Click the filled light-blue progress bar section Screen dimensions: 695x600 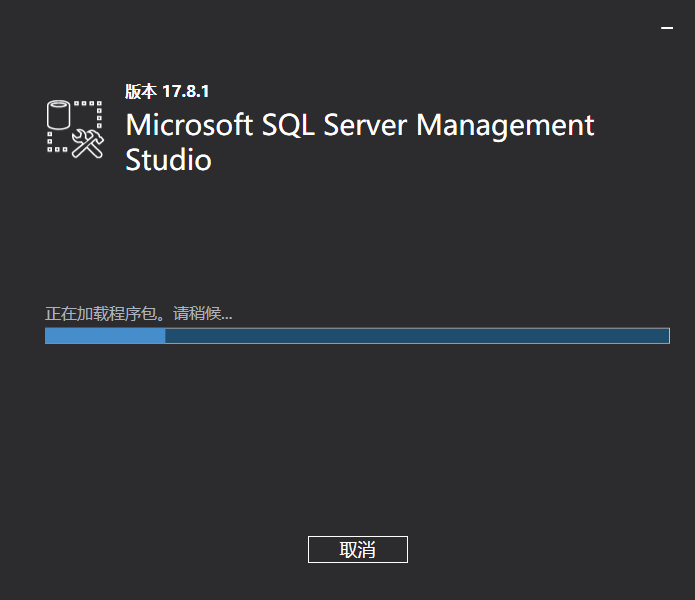[105, 336]
